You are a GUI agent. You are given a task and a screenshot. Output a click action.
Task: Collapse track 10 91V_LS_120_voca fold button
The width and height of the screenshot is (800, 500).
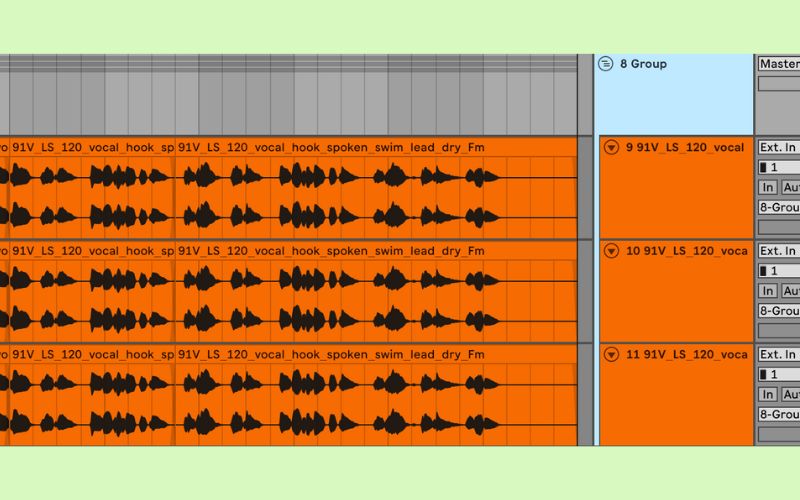pyautogui.click(x=611, y=251)
